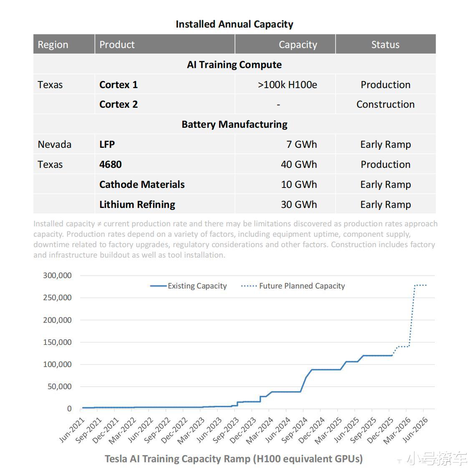Select the Capacity column header
The width and height of the screenshot is (475, 476).
[x=298, y=45]
